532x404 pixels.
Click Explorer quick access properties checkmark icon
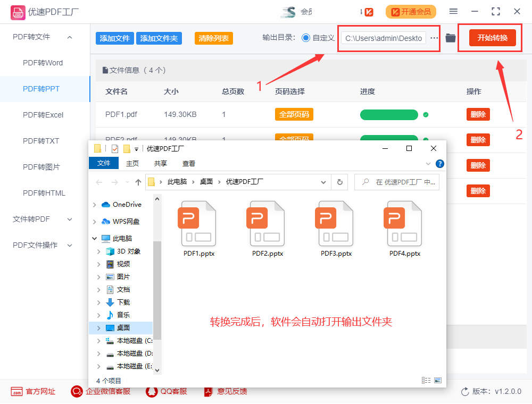[x=115, y=148]
